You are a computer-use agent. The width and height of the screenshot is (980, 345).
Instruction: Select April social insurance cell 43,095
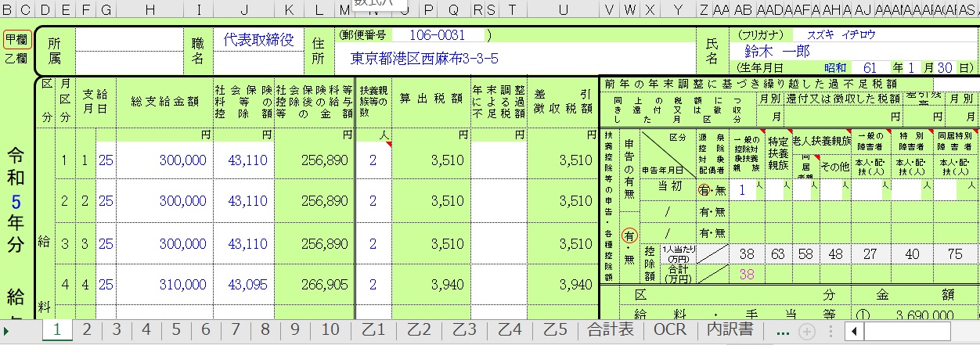point(244,286)
